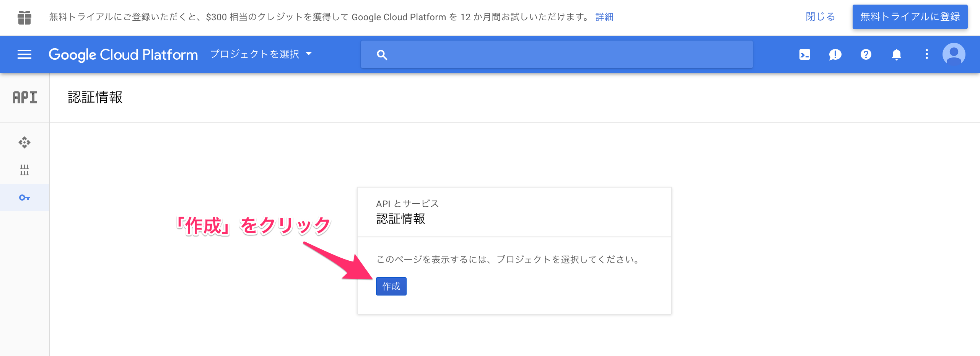Select the credentials key sidebar icon
Image resolution: width=980 pixels, height=356 pixels.
coord(24,198)
